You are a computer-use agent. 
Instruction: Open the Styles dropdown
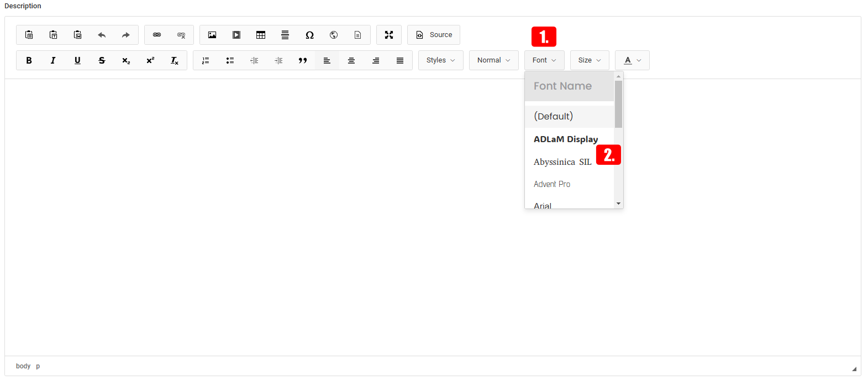pos(440,60)
